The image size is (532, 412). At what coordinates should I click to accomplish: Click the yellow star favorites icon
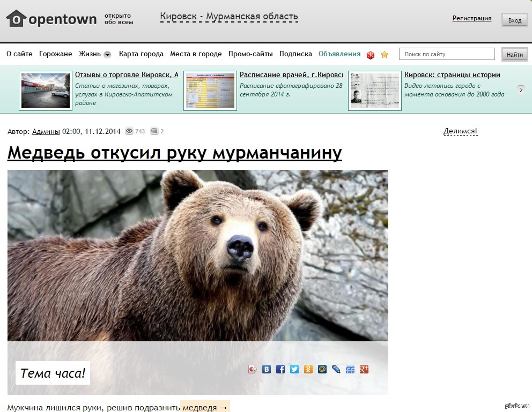385,55
